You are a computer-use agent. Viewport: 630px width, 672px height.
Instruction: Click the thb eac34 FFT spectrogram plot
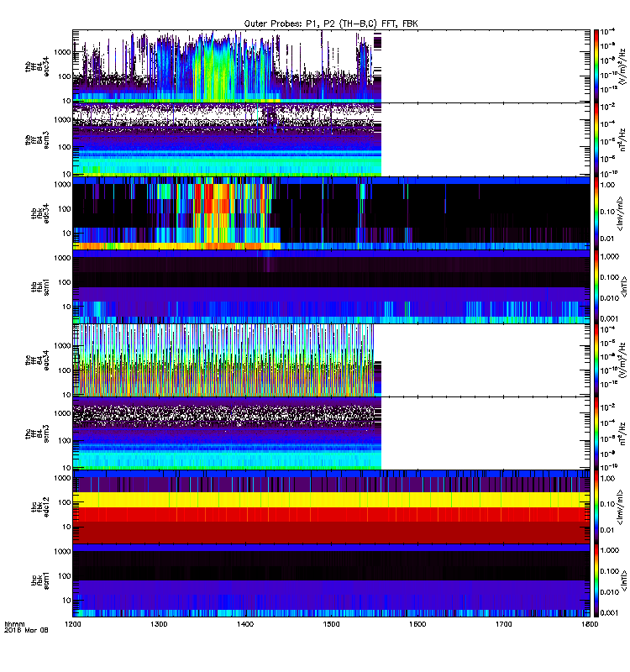[331, 66]
